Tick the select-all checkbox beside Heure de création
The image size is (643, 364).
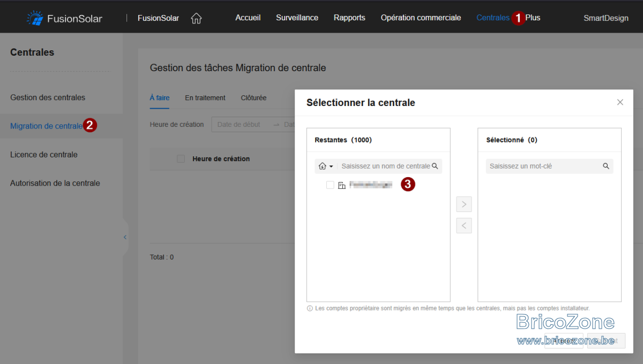(x=181, y=158)
